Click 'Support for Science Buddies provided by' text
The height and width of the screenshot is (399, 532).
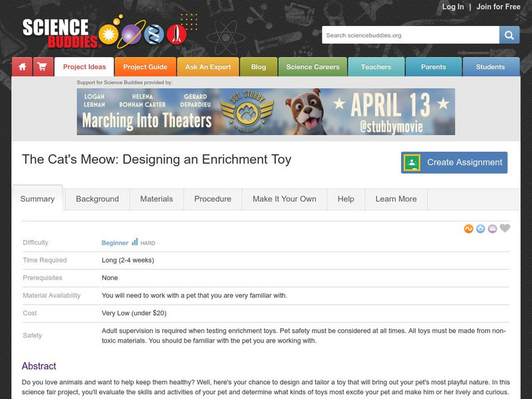tap(124, 82)
